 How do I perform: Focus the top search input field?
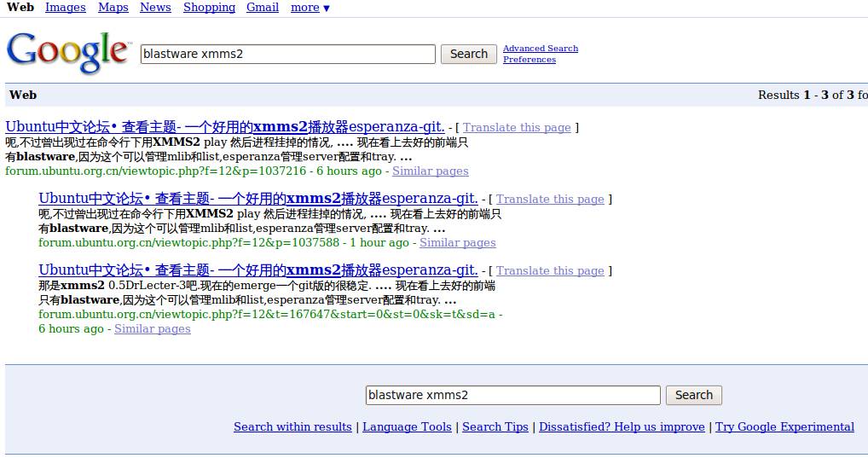[288, 55]
